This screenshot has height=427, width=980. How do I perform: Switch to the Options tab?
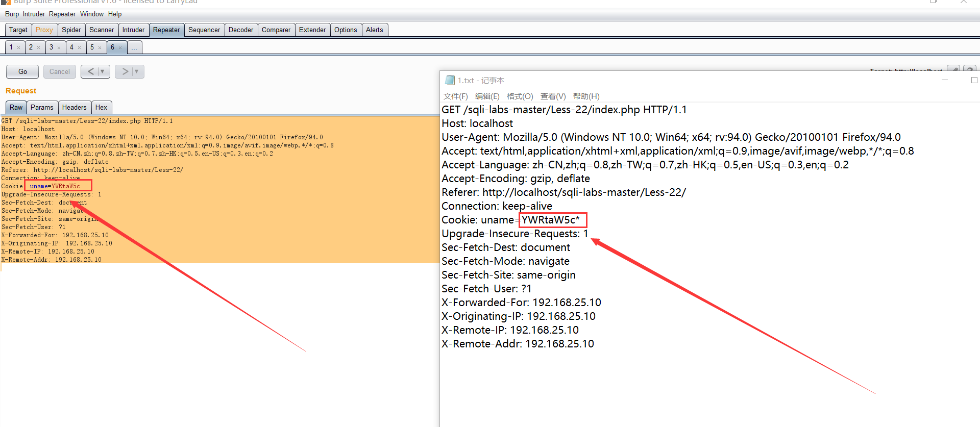(346, 30)
